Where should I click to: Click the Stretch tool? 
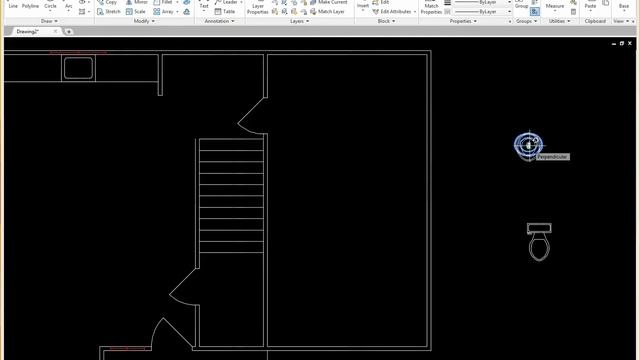(109, 11)
